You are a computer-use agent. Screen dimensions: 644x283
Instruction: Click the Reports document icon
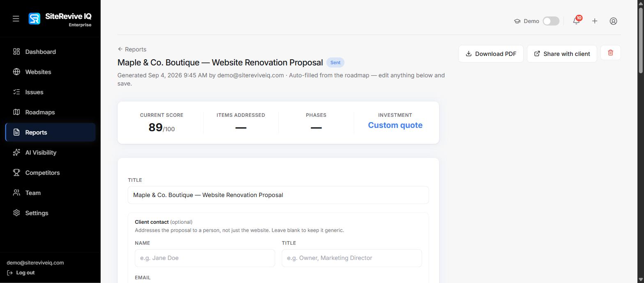pyautogui.click(x=16, y=132)
